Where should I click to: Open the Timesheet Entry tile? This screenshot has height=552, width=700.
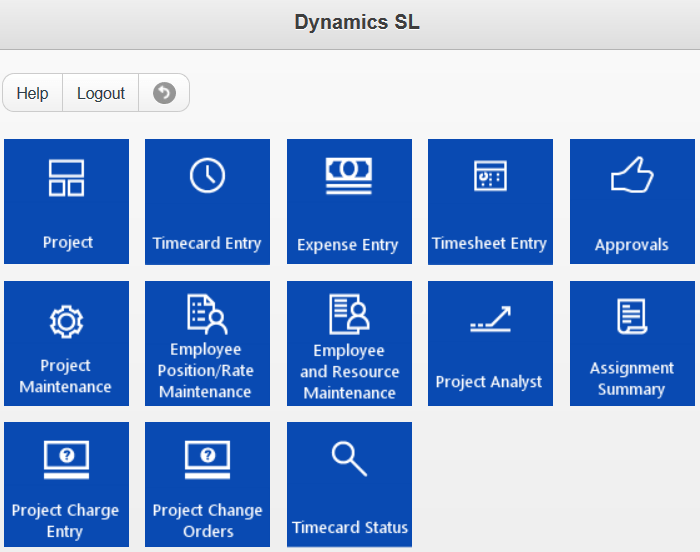tap(491, 201)
